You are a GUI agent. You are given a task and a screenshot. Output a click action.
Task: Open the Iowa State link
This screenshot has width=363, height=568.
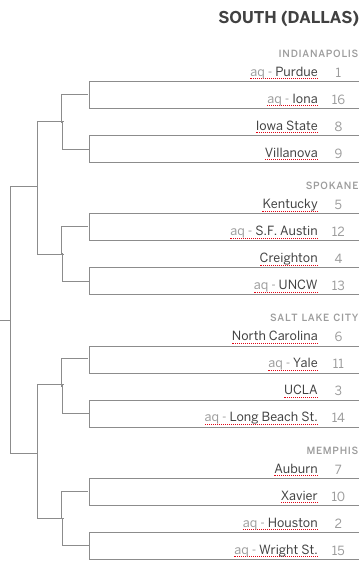pyautogui.click(x=287, y=126)
